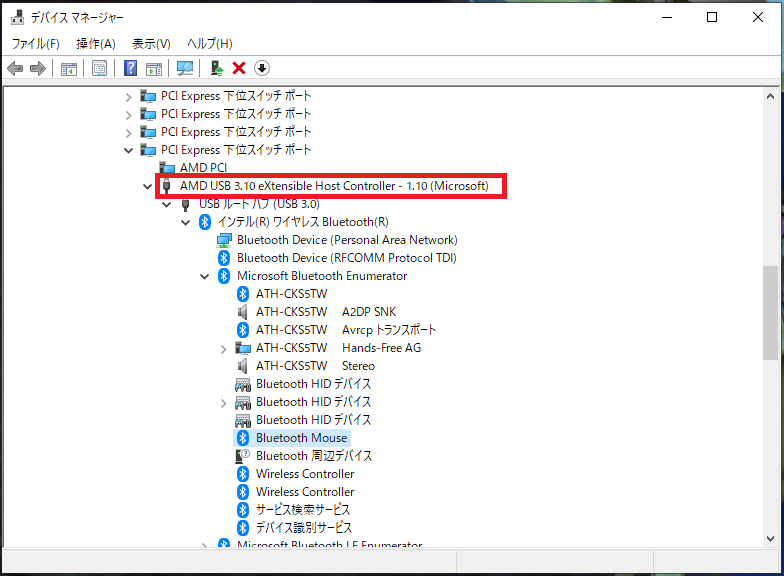Select Bluetooth Device (RFCOMM Protocol TDI) text
Image resolution: width=784 pixels, height=576 pixels.
click(346, 258)
